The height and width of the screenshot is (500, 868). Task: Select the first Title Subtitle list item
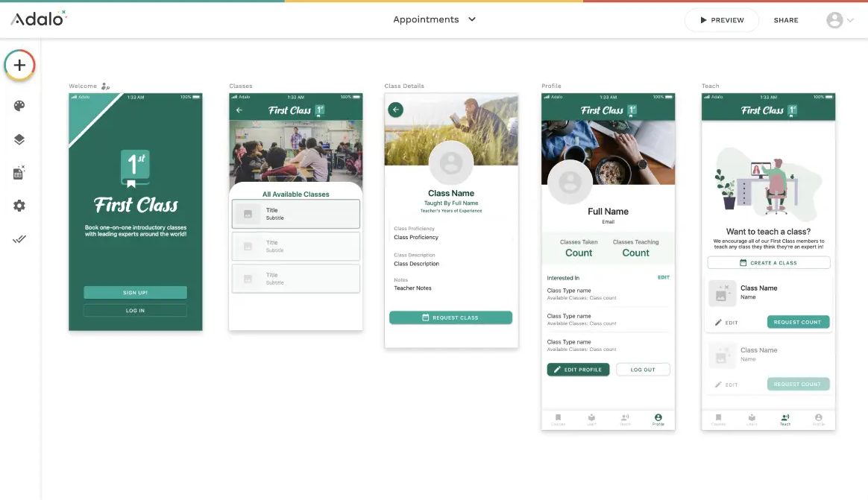tap(295, 214)
